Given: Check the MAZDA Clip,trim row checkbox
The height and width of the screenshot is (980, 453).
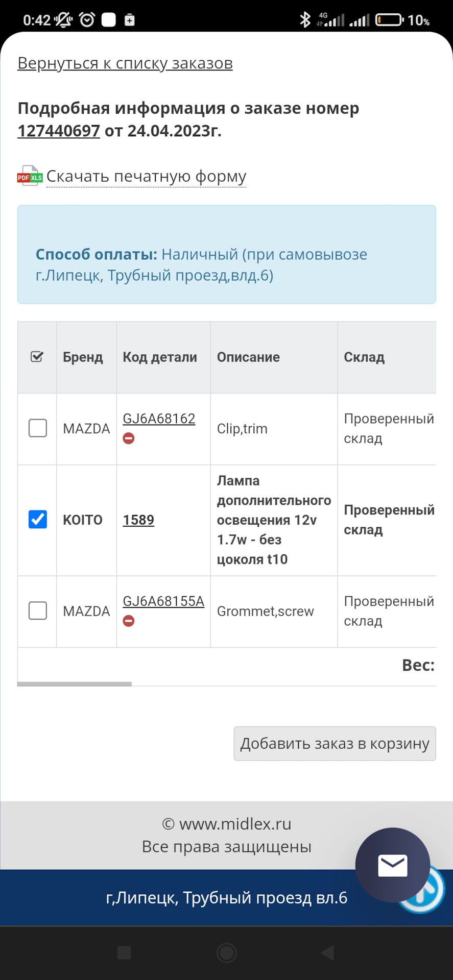Looking at the screenshot, I should [36, 428].
